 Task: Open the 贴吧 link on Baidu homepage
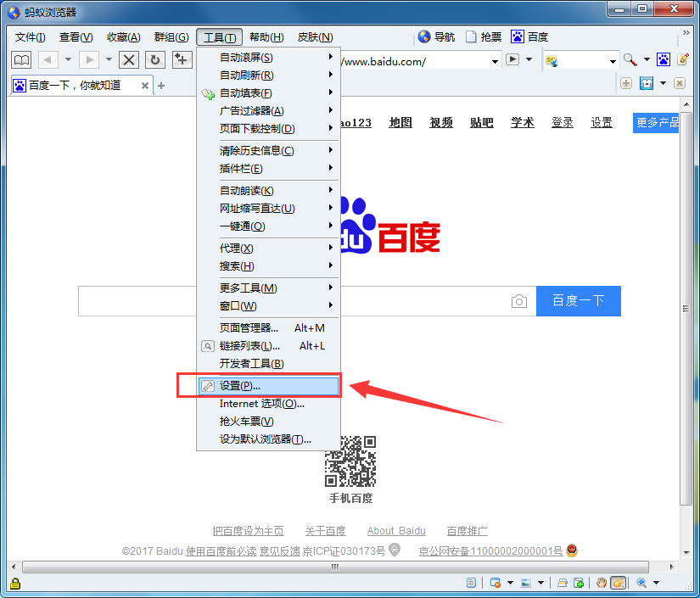pyautogui.click(x=481, y=123)
